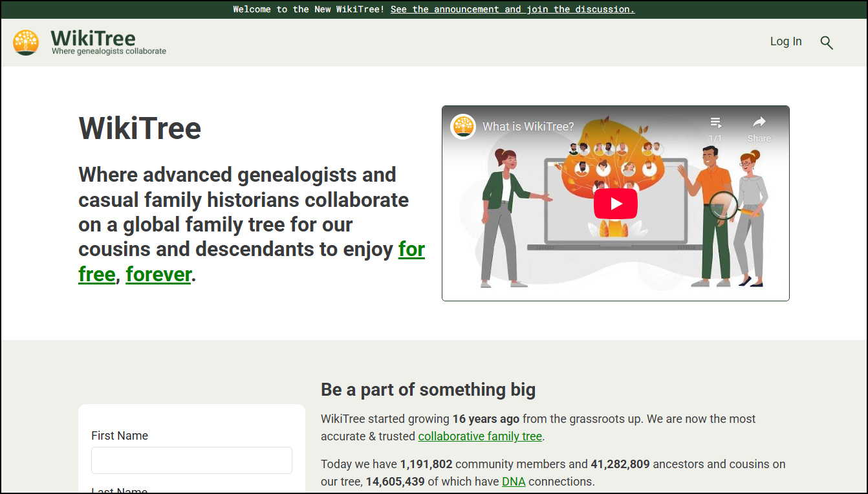Screen dimensions: 868x494
Task: Click the video Share arrow icon
Action: point(759,122)
